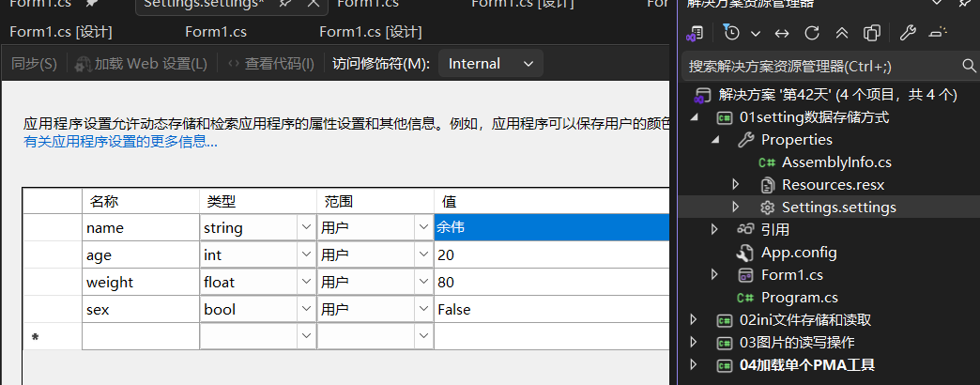This screenshot has height=385, width=980.
Task: Collapse the Properties folder node
Action: click(x=715, y=140)
